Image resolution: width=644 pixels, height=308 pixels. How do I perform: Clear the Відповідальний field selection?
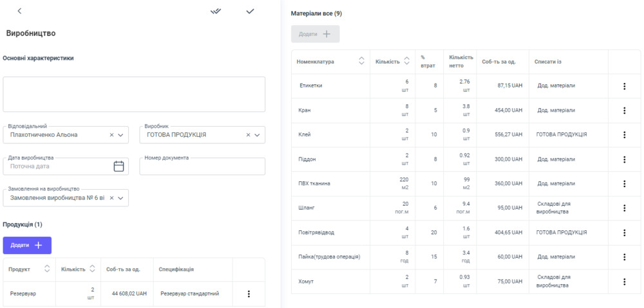111,135
